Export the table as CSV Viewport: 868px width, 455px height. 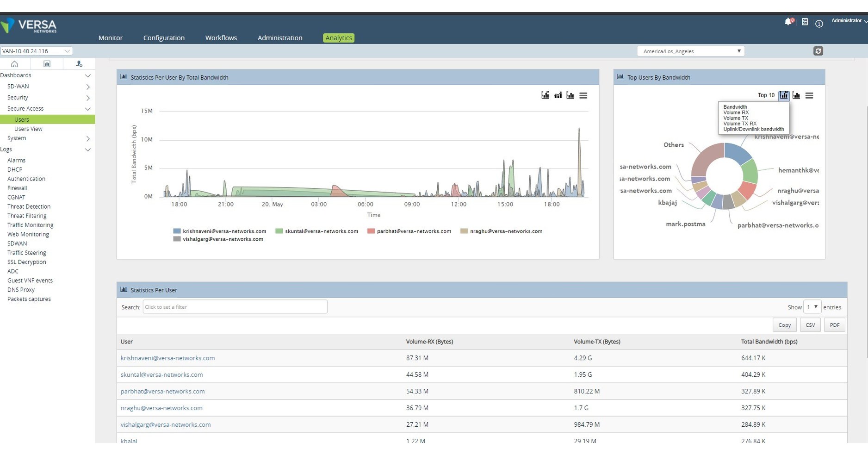click(x=810, y=324)
